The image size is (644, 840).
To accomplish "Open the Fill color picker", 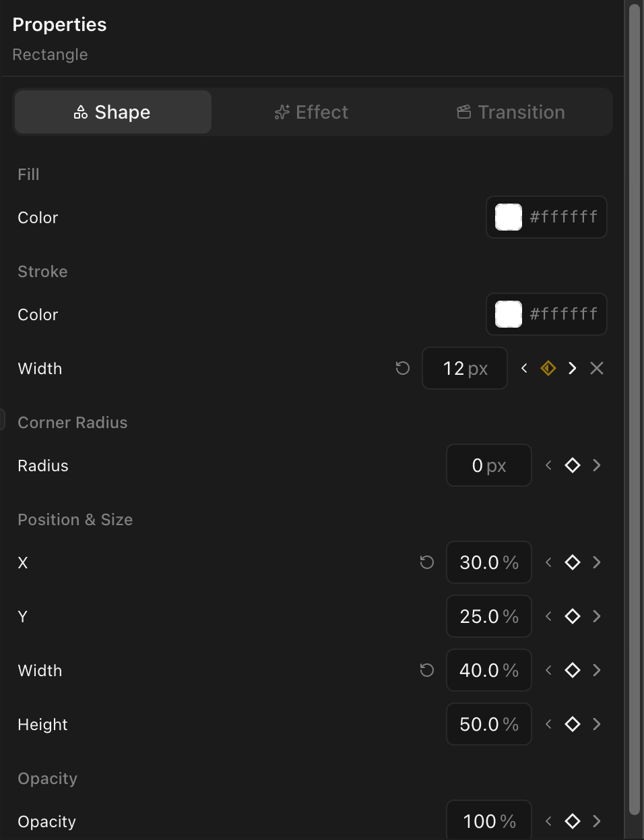I will (508, 217).
